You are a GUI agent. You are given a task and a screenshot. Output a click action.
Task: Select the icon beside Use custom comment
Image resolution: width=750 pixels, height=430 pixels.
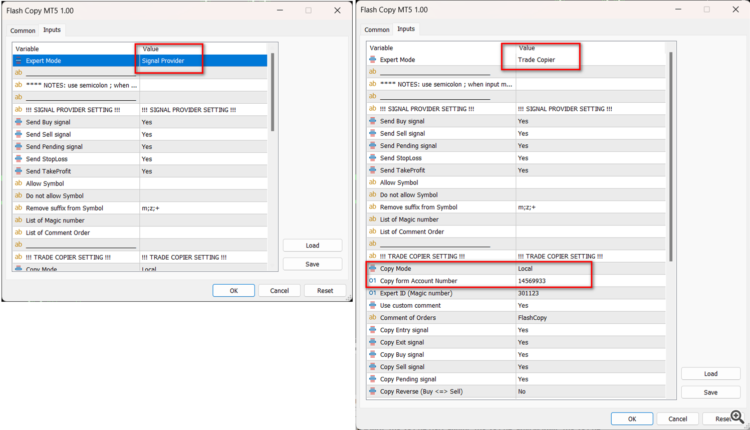tap(372, 305)
